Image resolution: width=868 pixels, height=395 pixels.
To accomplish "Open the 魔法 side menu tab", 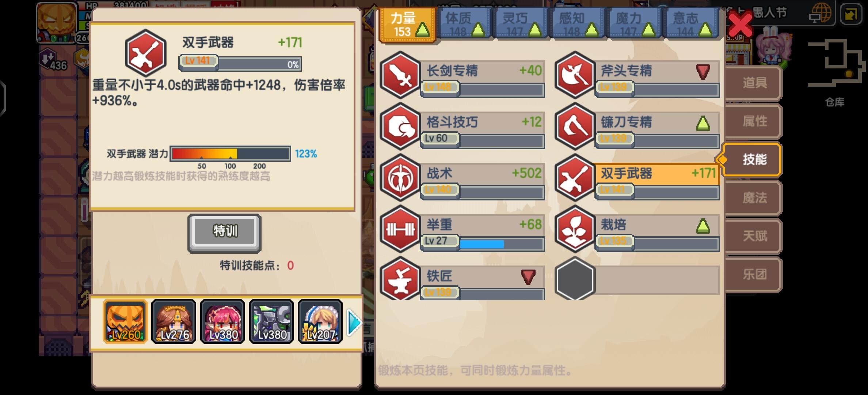I will pos(754,198).
